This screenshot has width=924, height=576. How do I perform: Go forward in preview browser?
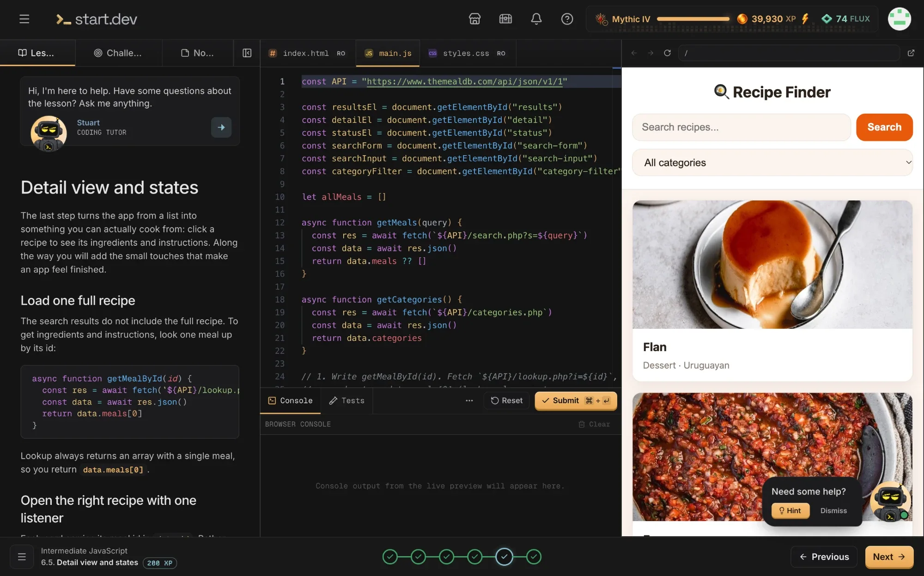[650, 53]
